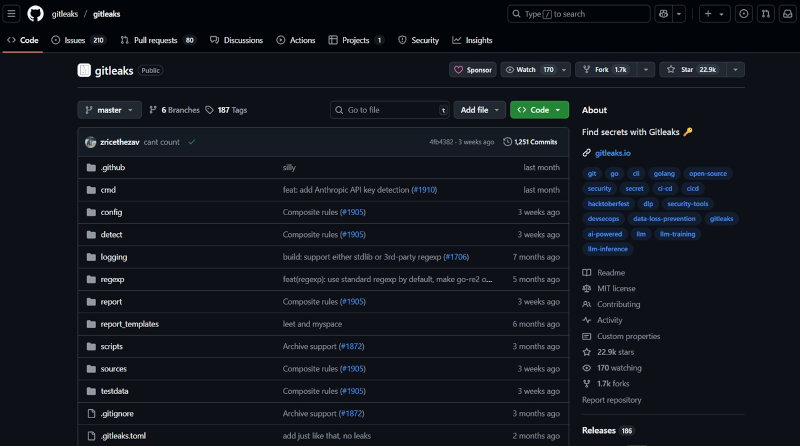The width and height of the screenshot is (800, 446).
Task: Open the gitleaks.io website link
Action: pyautogui.click(x=613, y=153)
